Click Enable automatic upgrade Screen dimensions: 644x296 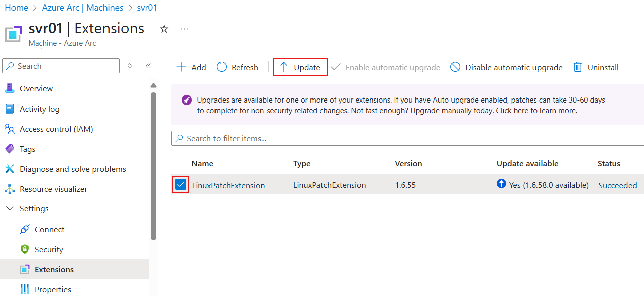coord(385,67)
